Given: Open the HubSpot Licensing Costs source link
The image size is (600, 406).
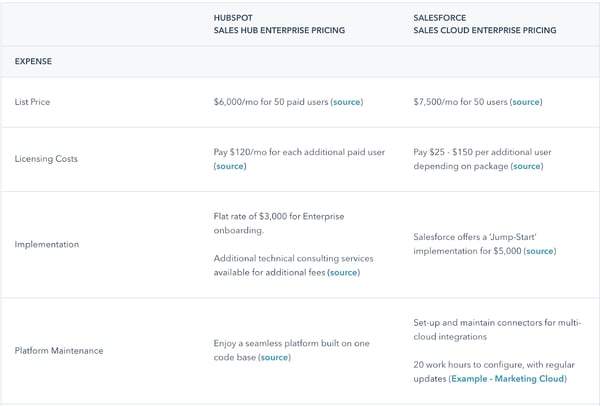Looking at the screenshot, I should coord(230,166).
